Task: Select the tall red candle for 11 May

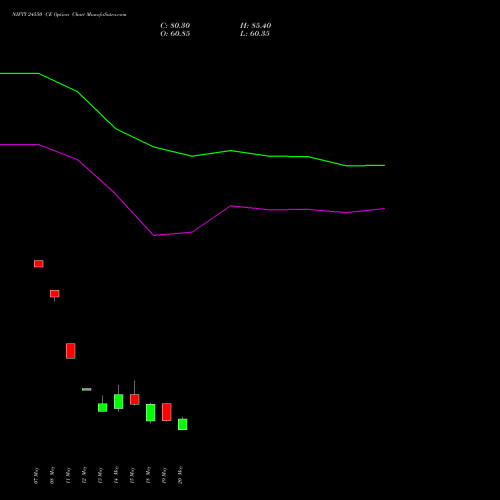Action: tap(71, 351)
